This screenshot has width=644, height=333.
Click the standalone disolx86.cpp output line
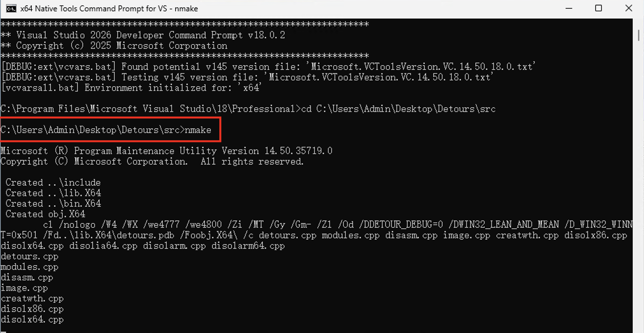tap(32, 309)
